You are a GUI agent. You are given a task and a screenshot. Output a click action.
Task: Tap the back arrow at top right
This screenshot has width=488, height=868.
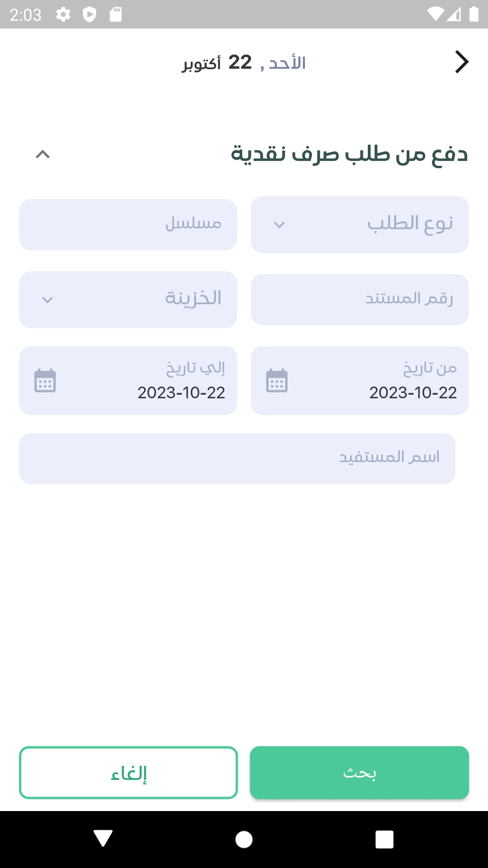[461, 62]
